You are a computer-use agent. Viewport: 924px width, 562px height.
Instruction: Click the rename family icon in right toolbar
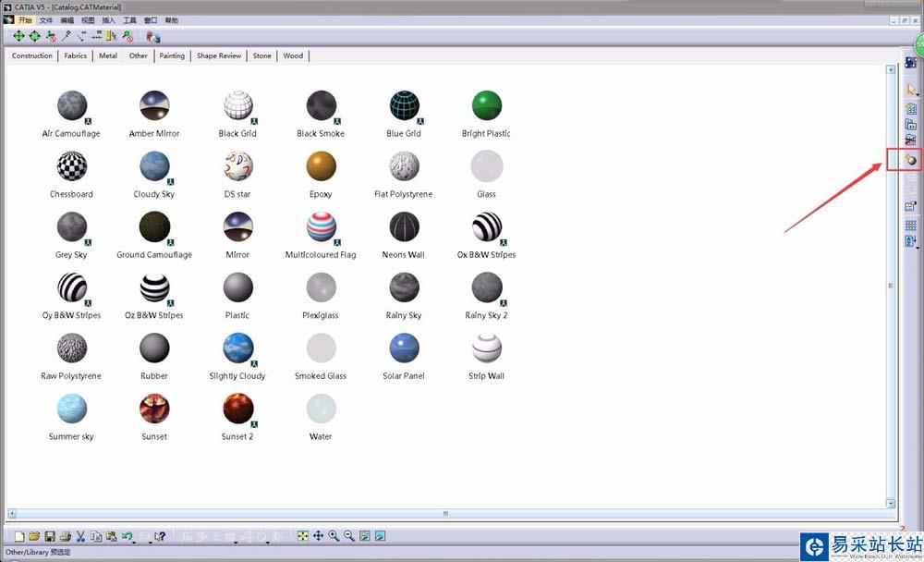tap(911, 125)
